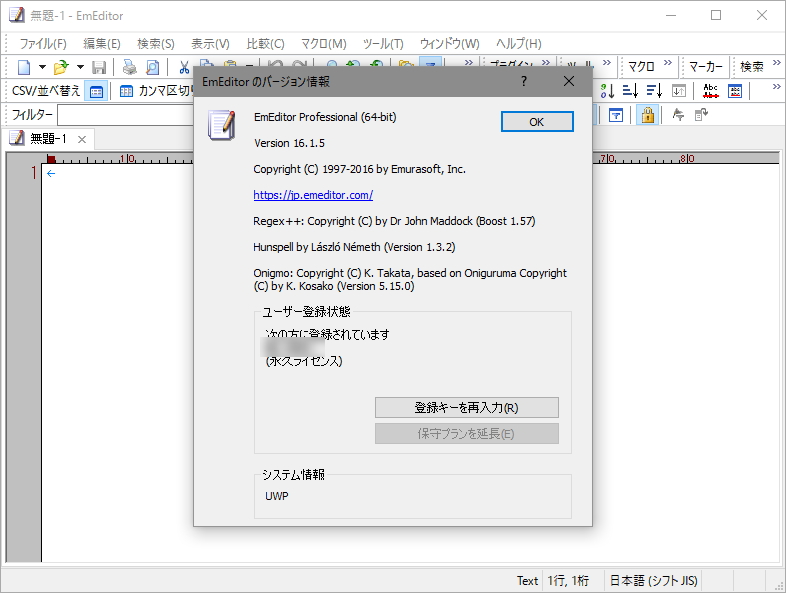Expand overflow chevron right of 検索 toolbar
This screenshot has height=593, width=786.
(776, 63)
